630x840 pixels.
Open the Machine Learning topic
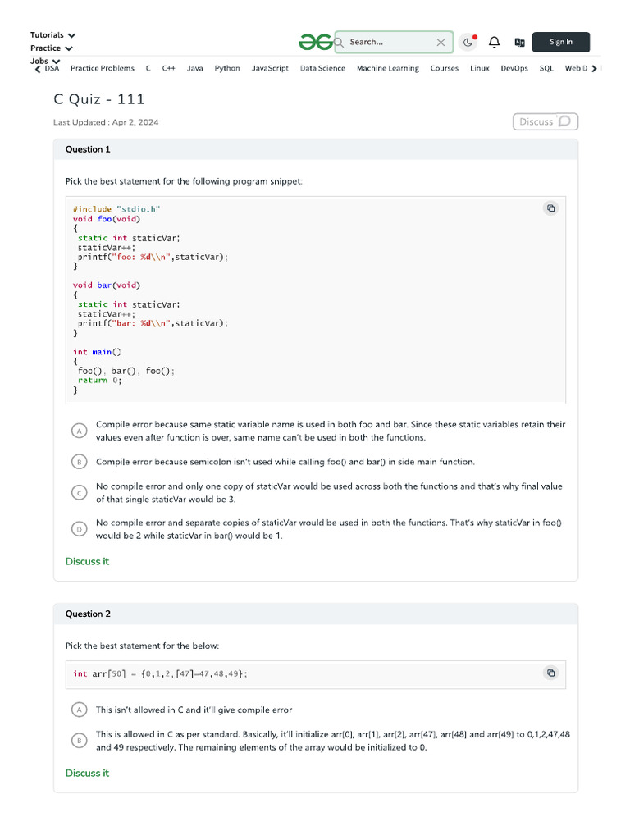(387, 69)
